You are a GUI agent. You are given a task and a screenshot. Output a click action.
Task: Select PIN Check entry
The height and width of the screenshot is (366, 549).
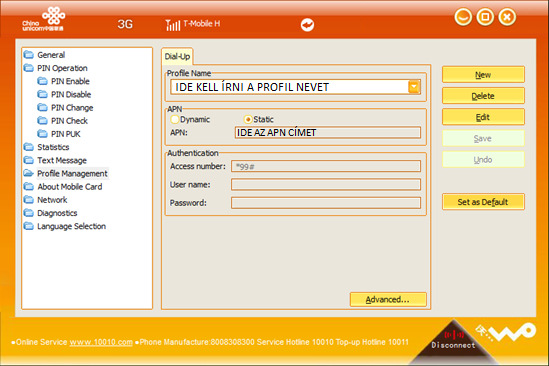pyautogui.click(x=69, y=121)
